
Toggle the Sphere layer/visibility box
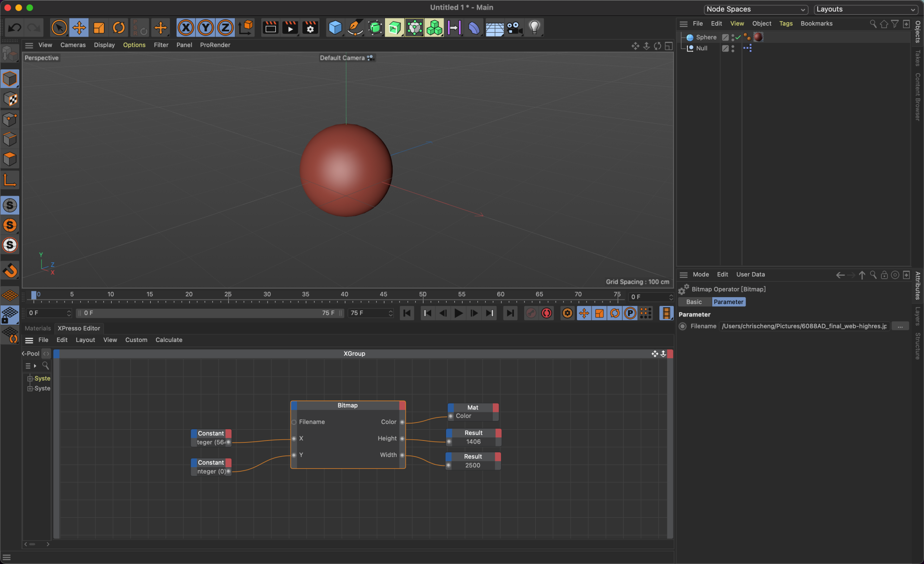click(725, 37)
